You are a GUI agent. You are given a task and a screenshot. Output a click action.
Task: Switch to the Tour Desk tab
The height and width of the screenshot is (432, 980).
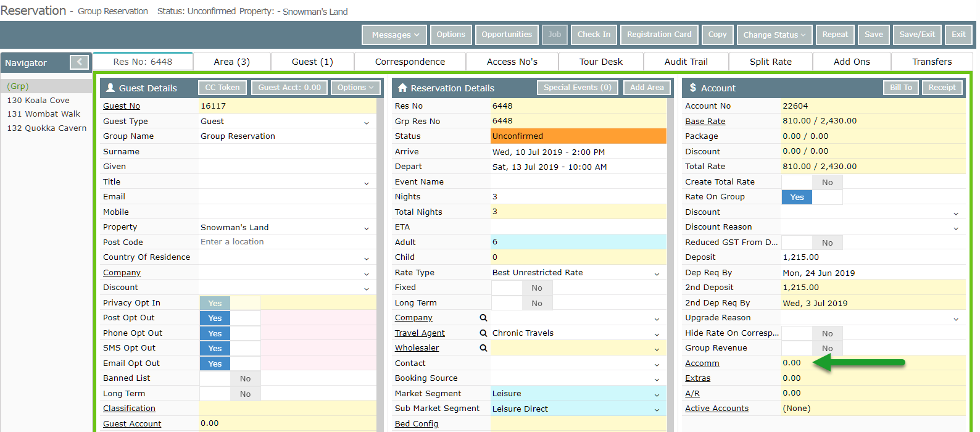click(x=601, y=62)
